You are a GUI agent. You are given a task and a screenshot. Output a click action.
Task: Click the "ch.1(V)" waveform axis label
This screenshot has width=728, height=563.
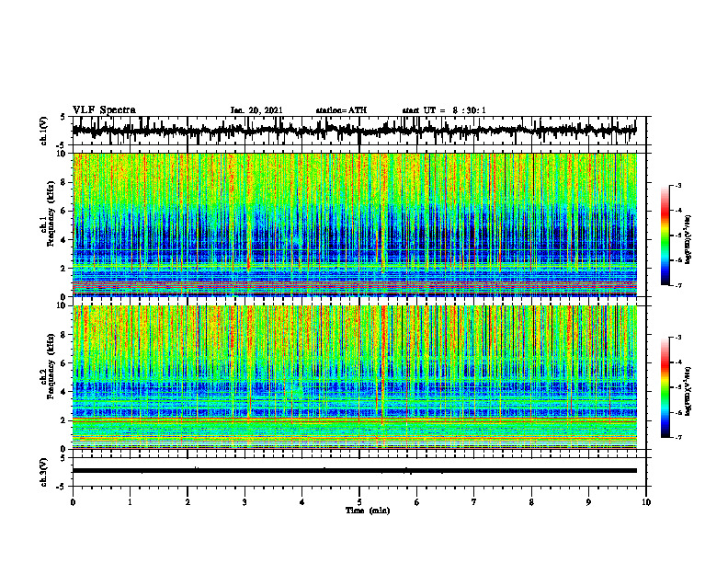click(44, 131)
